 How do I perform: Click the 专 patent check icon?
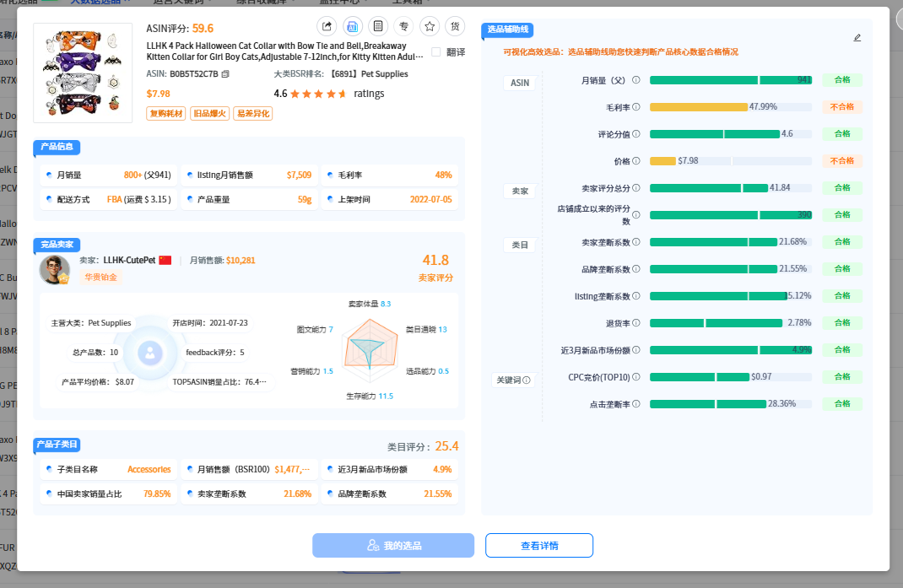pyautogui.click(x=403, y=26)
